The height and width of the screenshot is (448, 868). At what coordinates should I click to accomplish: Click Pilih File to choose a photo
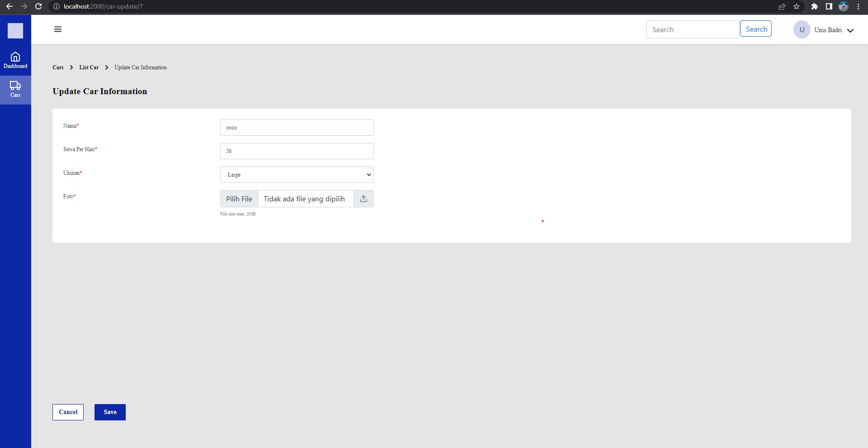[239, 199]
